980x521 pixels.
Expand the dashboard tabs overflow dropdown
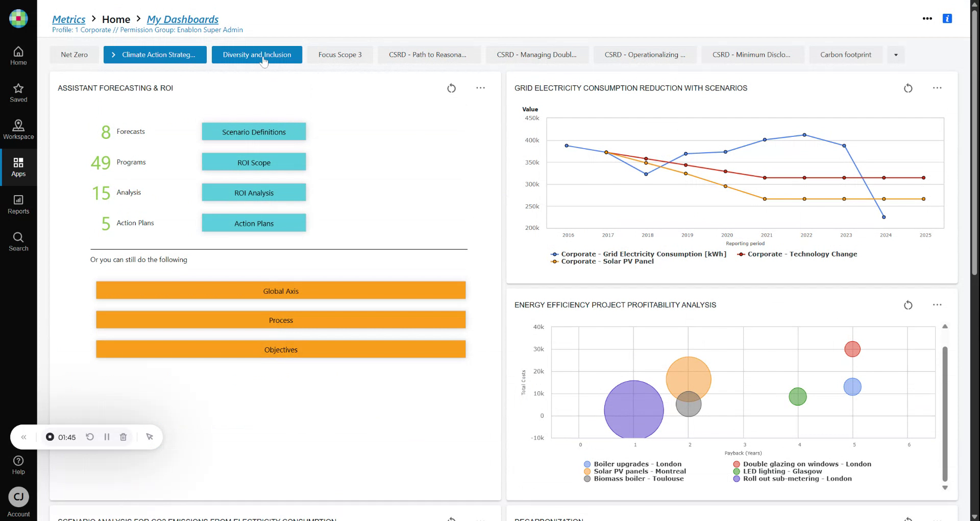[895, 55]
